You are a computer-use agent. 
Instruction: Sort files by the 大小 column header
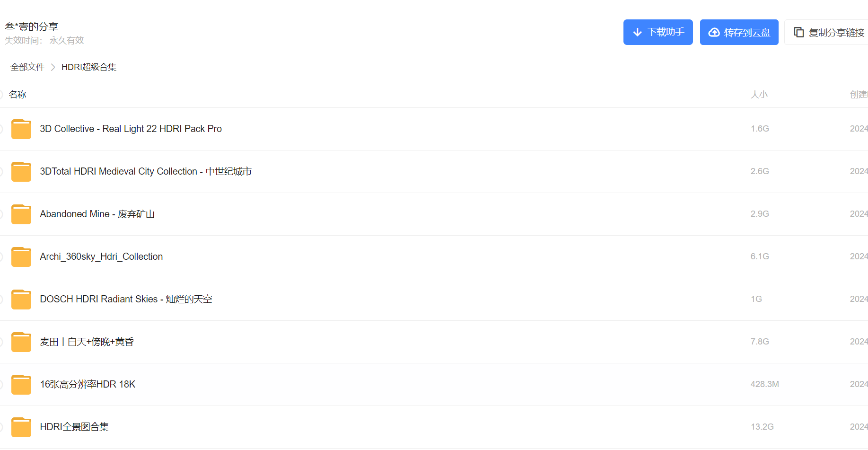point(759,95)
